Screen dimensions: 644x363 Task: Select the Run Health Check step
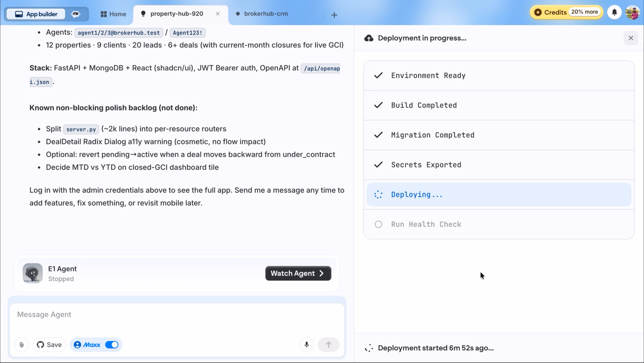(x=499, y=224)
